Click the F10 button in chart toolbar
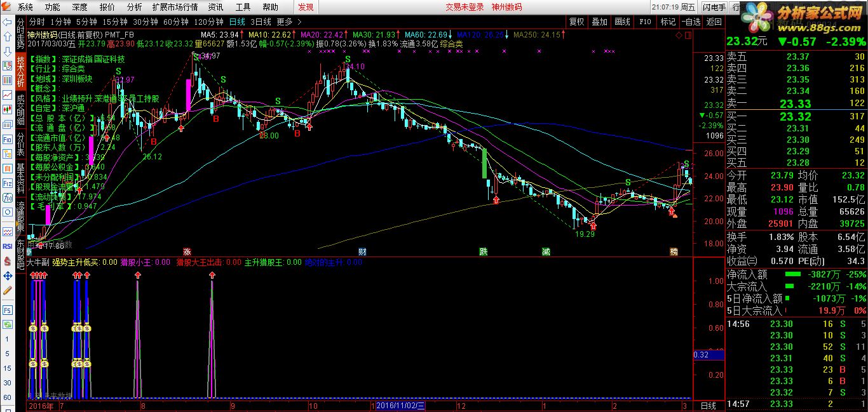Image resolution: width=868 pixels, height=412 pixels. (x=645, y=22)
